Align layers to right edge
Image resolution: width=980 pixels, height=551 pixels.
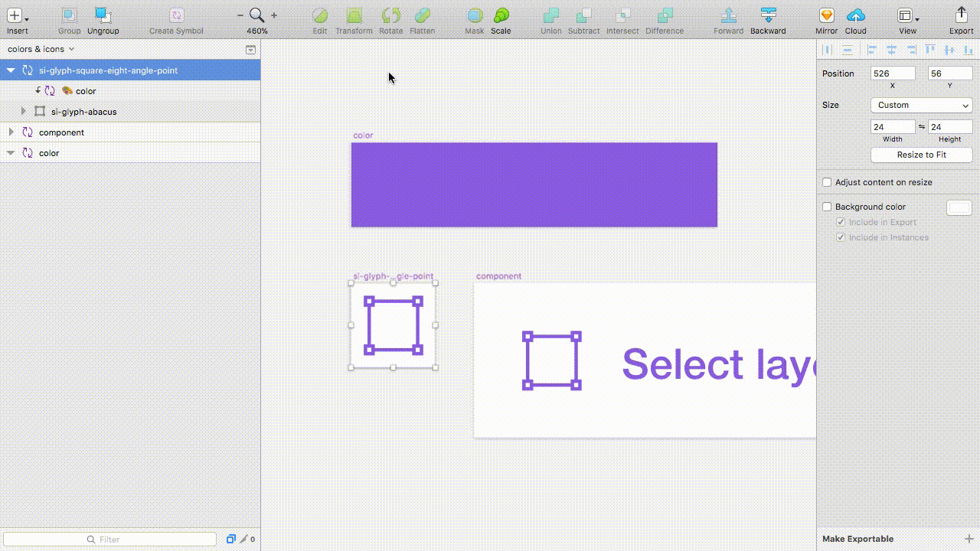click(911, 50)
